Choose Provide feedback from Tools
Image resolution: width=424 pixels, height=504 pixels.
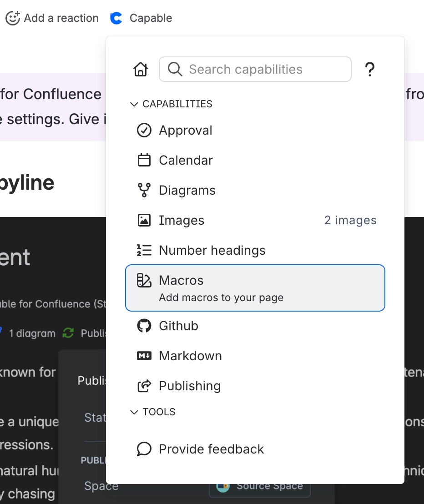click(211, 449)
